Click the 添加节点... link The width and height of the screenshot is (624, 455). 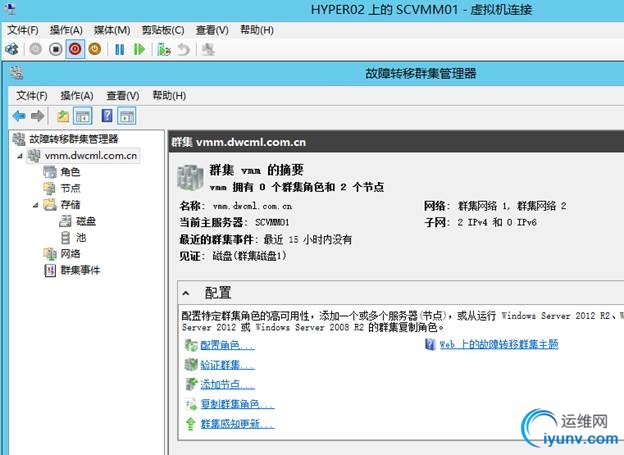pyautogui.click(x=227, y=384)
